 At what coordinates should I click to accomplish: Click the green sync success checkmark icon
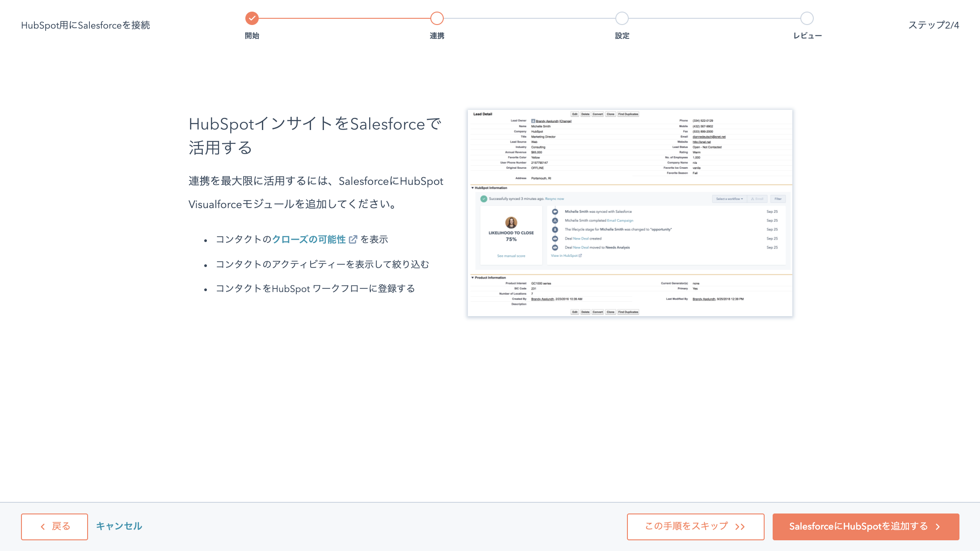click(x=484, y=199)
